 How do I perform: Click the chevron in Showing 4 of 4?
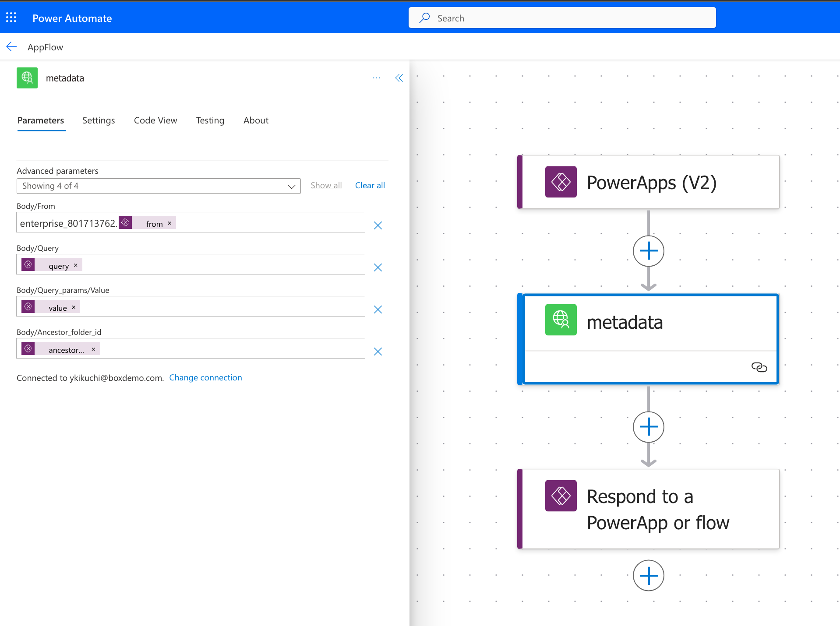pos(292,186)
